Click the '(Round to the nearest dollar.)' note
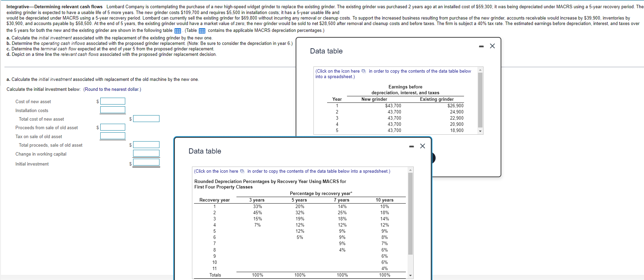 coord(112,89)
